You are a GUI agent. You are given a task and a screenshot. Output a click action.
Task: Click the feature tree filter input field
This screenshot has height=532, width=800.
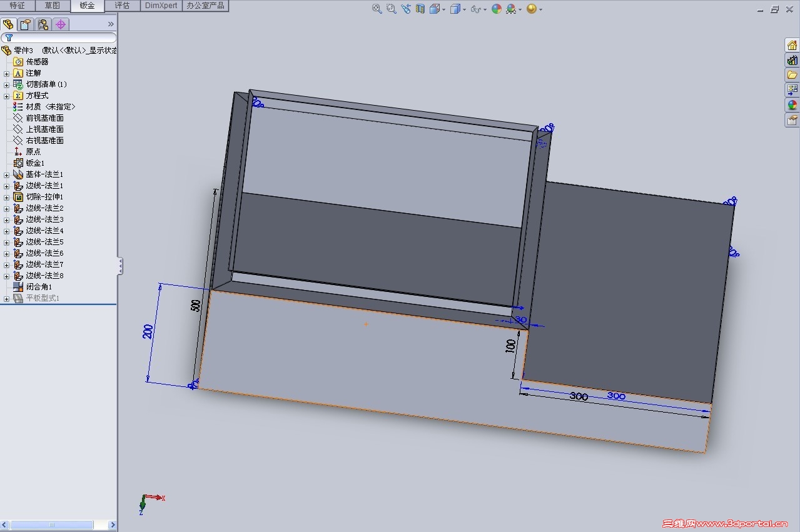[58, 38]
